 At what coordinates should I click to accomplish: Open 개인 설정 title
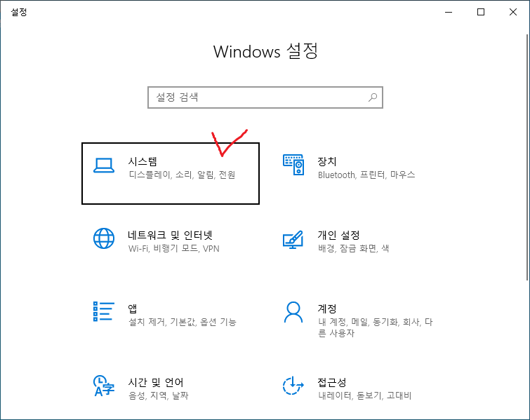[x=338, y=235]
